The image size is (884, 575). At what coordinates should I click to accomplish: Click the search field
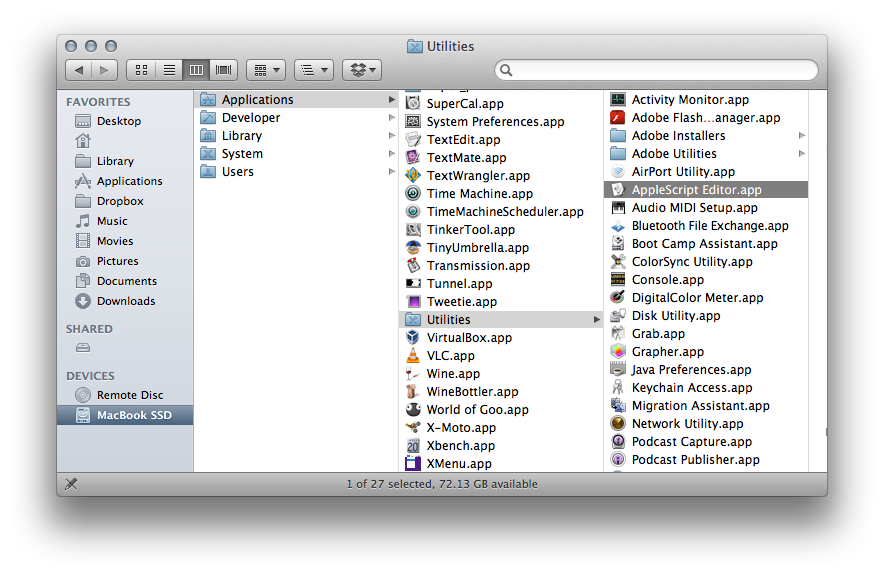tap(656, 70)
